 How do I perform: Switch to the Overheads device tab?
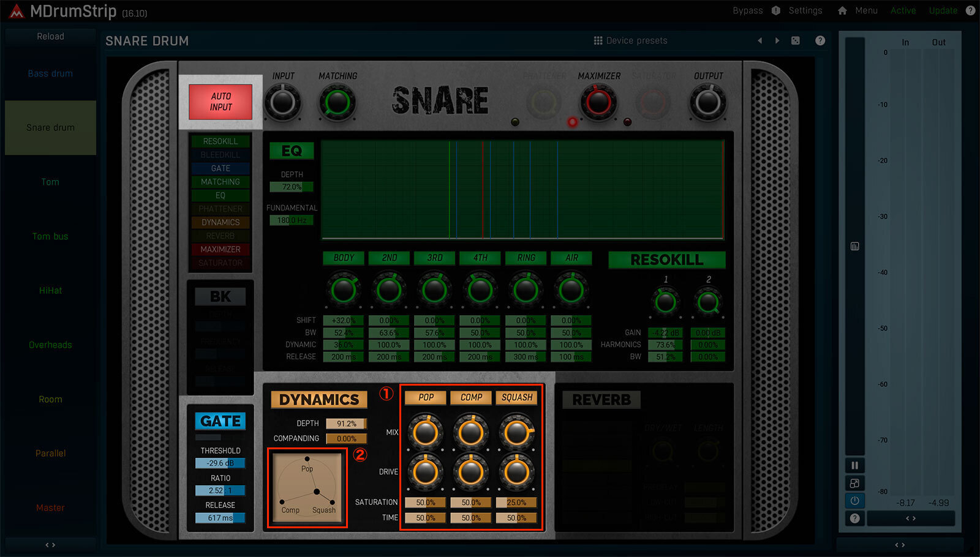50,345
